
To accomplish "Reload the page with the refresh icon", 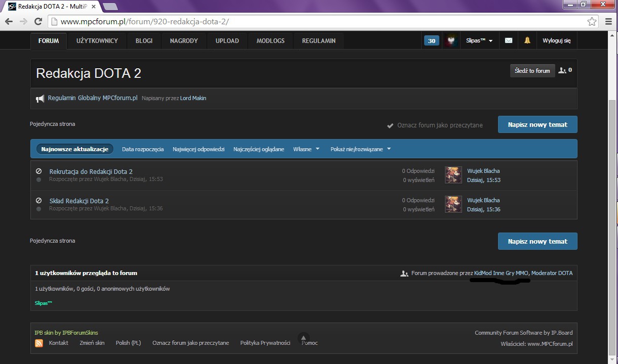I will 38,22.
